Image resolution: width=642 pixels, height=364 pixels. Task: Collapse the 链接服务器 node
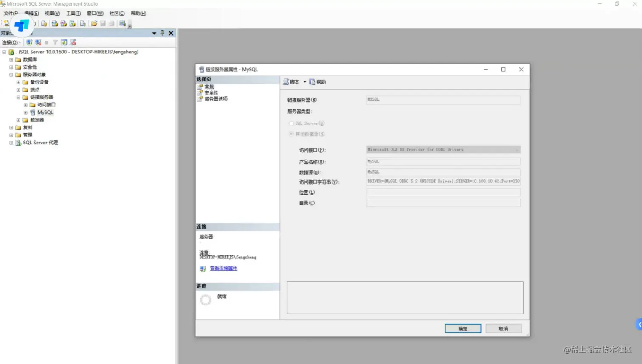tap(18, 98)
